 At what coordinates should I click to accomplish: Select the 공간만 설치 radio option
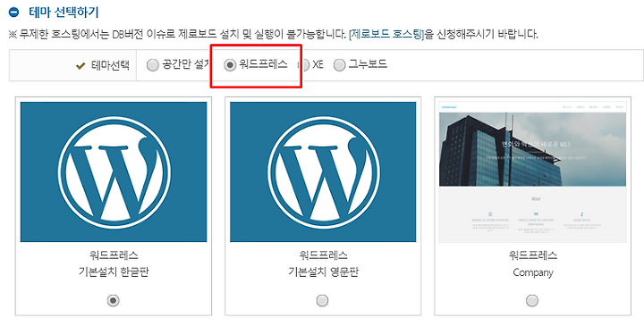pyautogui.click(x=152, y=65)
